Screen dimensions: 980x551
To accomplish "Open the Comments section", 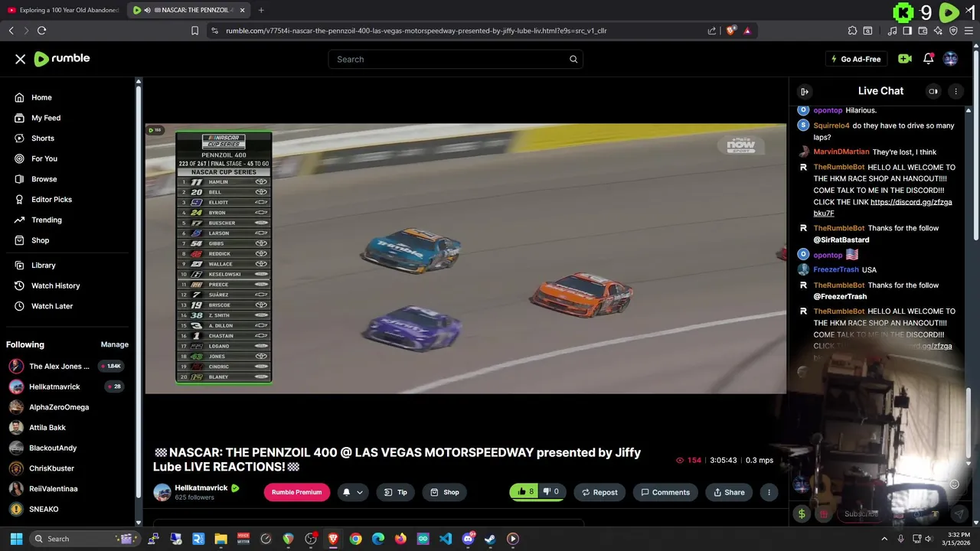I will tap(665, 492).
